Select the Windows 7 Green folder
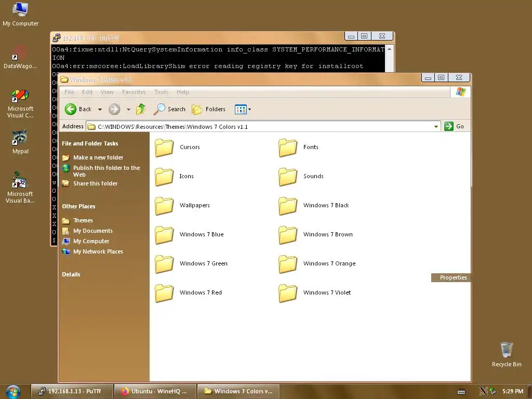Viewport: 532px width, 399px height. click(x=191, y=264)
